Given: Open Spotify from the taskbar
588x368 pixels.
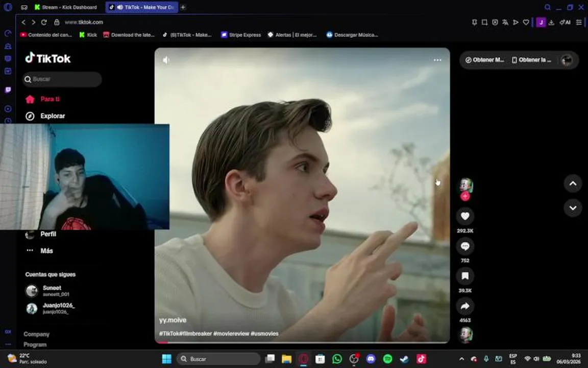Looking at the screenshot, I should [x=388, y=359].
